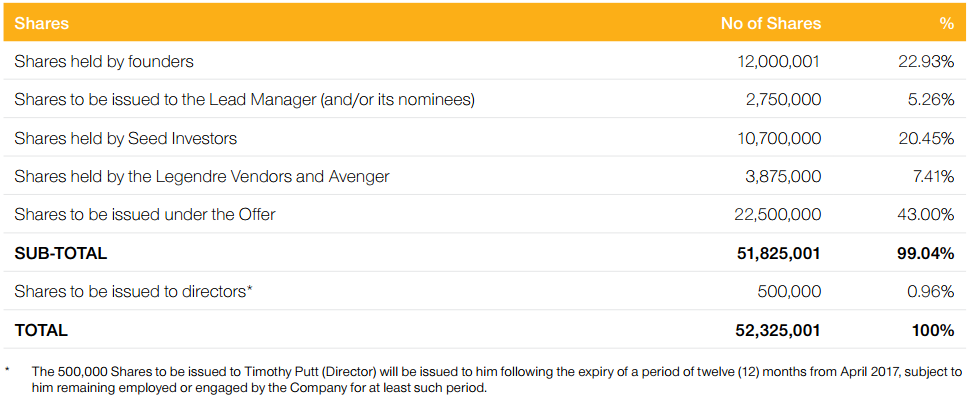Select the sub-total value 51,825,001
Image resolution: width=972 pixels, height=400 pixels.
click(x=778, y=254)
